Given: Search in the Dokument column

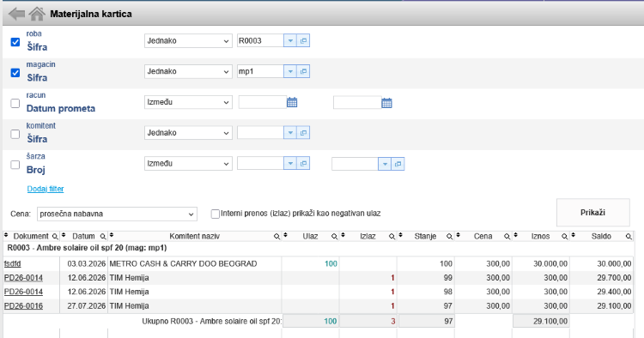Looking at the screenshot, I should click(x=55, y=237).
